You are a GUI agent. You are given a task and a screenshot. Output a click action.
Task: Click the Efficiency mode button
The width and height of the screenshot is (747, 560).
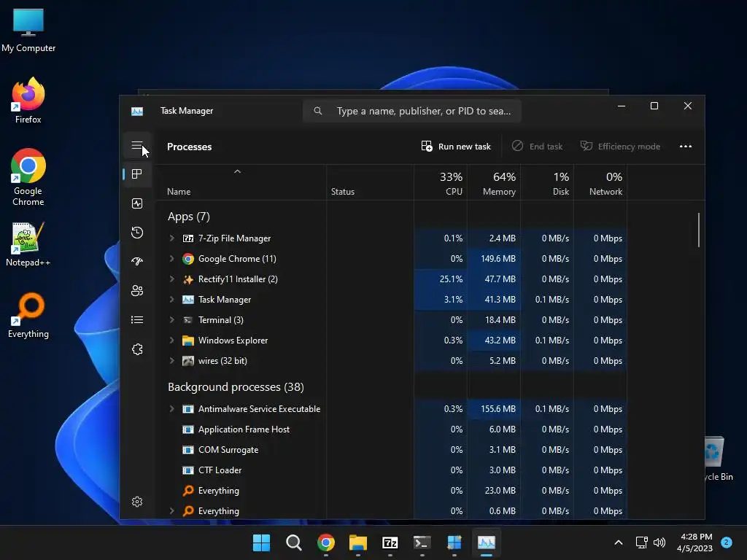click(620, 146)
